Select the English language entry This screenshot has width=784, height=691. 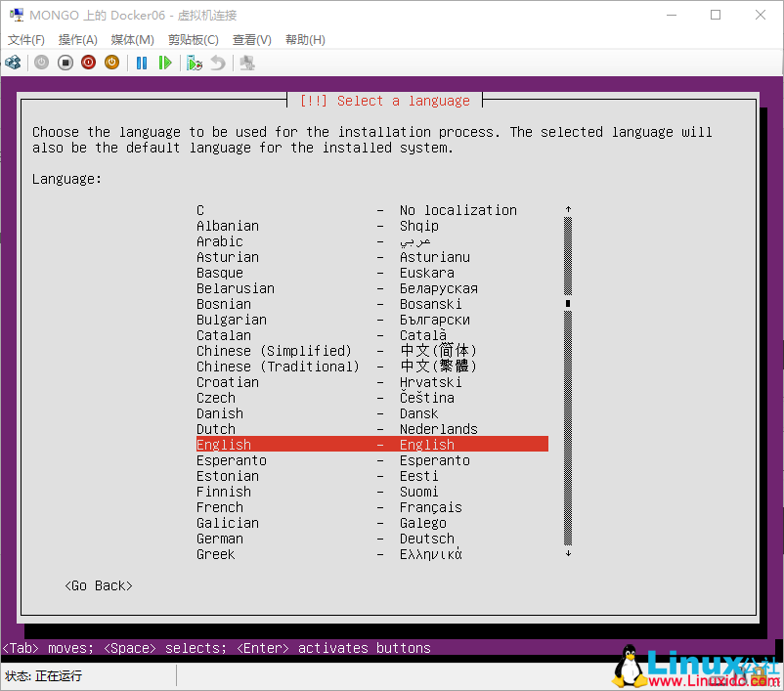click(293, 445)
